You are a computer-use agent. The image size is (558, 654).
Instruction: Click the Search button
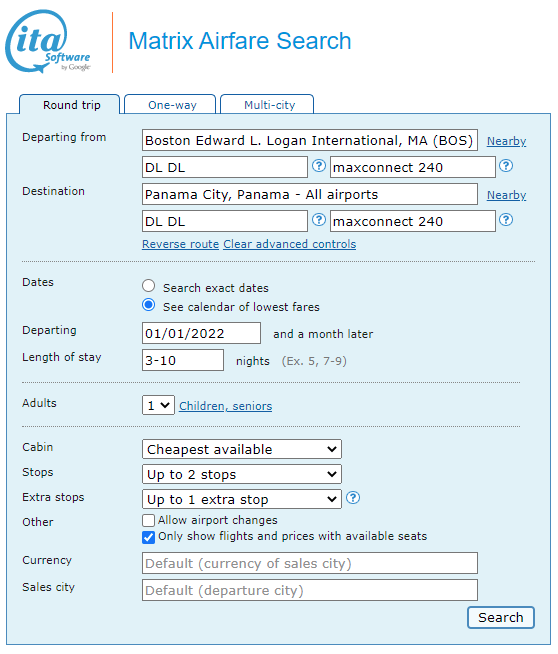501,618
